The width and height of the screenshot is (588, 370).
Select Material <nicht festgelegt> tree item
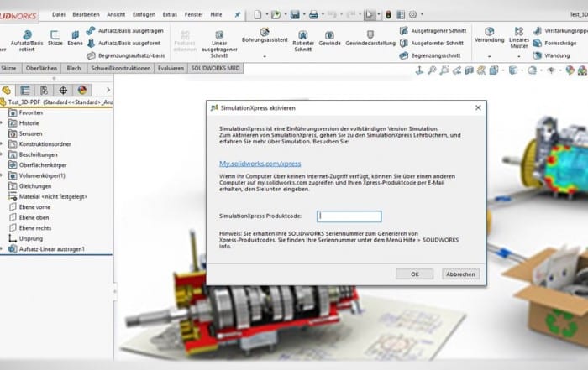[x=48, y=196]
